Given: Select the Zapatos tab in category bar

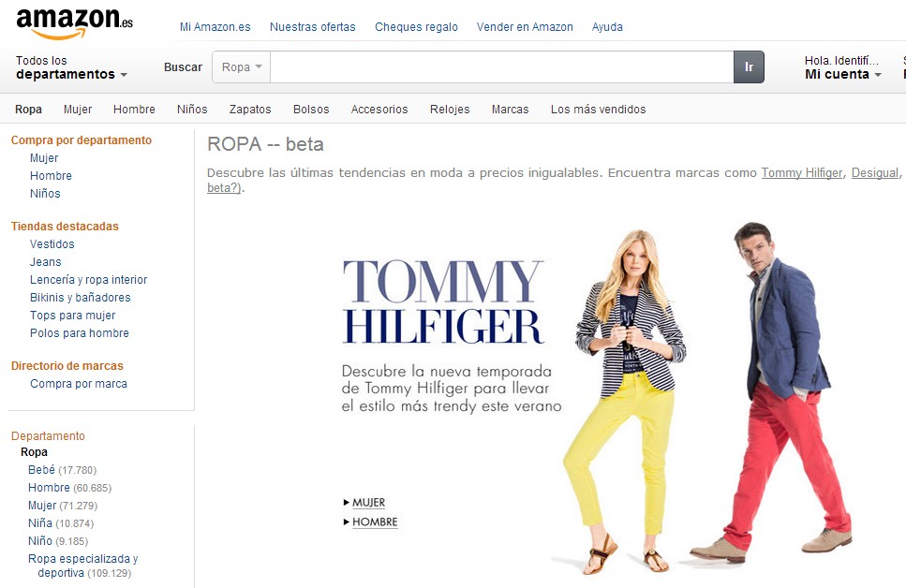Looking at the screenshot, I should [250, 110].
